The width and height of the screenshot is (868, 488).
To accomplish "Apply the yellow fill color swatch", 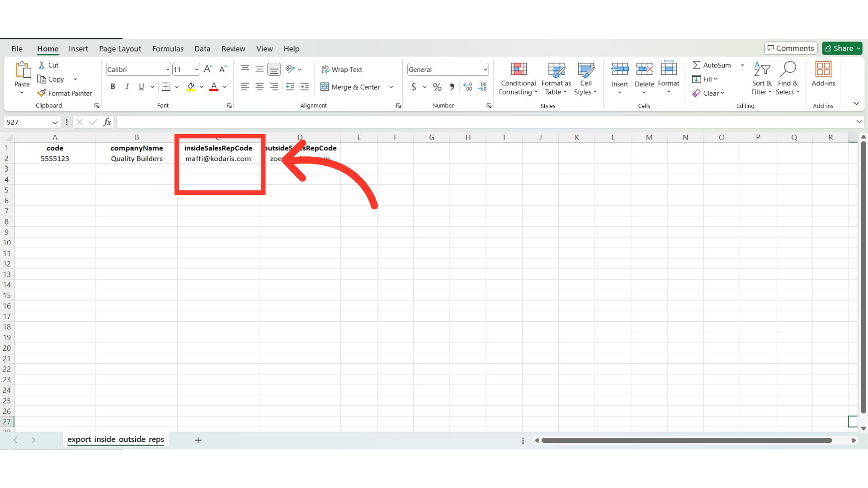I will click(191, 87).
